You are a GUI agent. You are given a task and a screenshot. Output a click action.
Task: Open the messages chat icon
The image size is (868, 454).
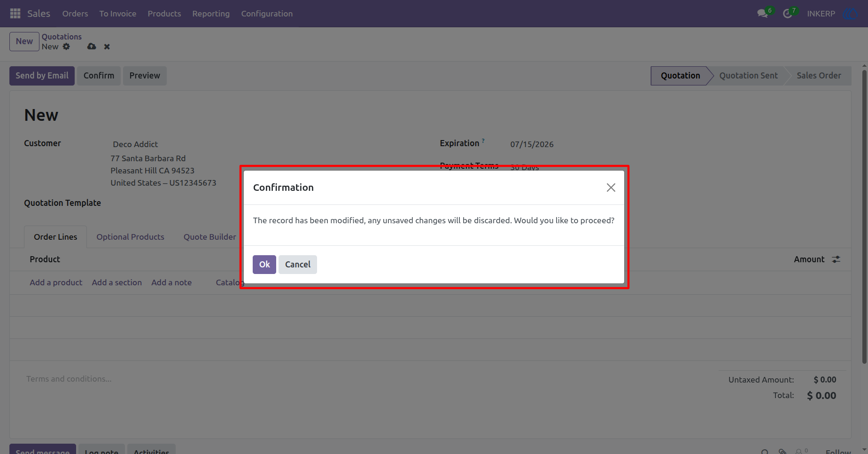click(763, 14)
